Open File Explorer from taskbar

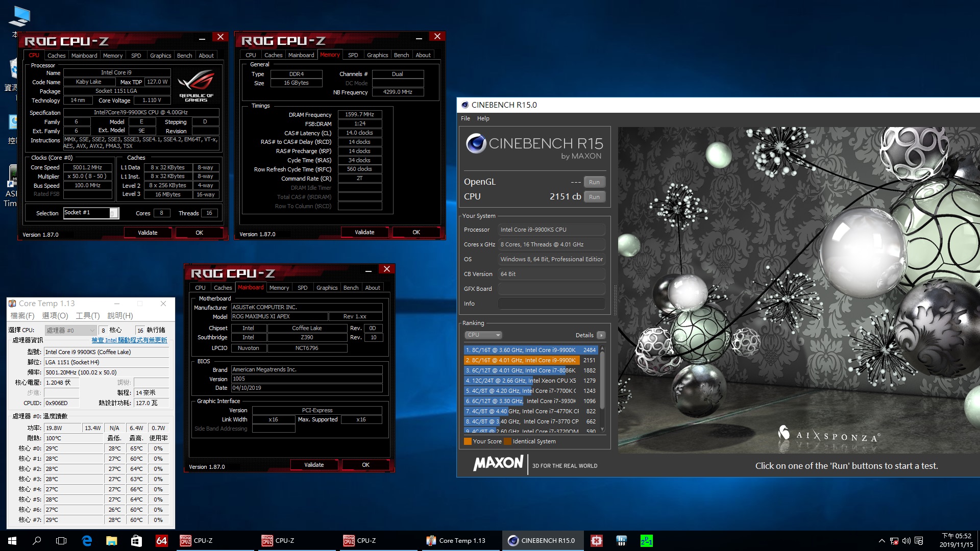coord(111,540)
